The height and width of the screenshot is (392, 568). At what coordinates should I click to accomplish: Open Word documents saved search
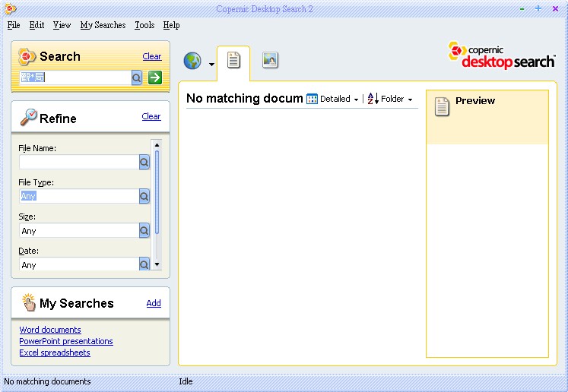coord(50,330)
